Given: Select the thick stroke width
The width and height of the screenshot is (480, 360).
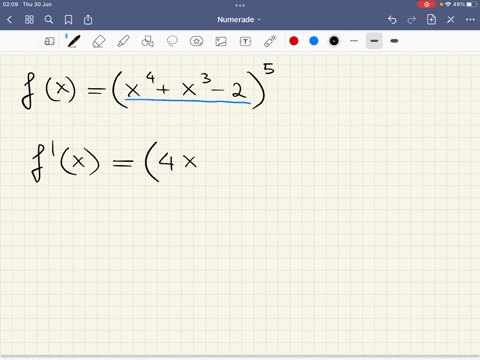Looking at the screenshot, I should coord(394,41).
